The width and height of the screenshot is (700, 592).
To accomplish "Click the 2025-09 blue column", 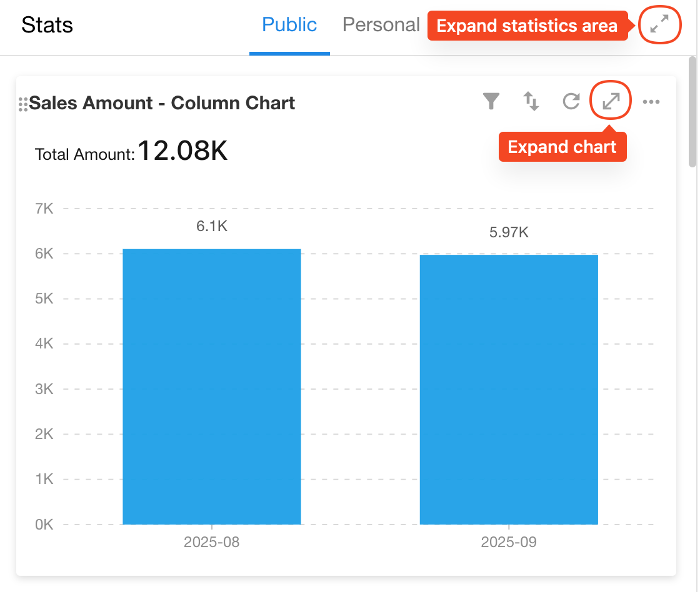I will [509, 389].
